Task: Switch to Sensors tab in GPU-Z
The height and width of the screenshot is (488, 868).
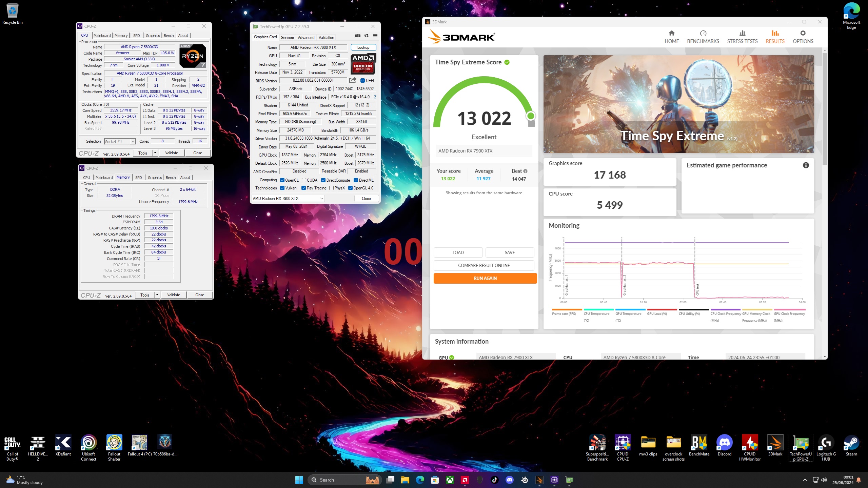Action: (x=287, y=38)
